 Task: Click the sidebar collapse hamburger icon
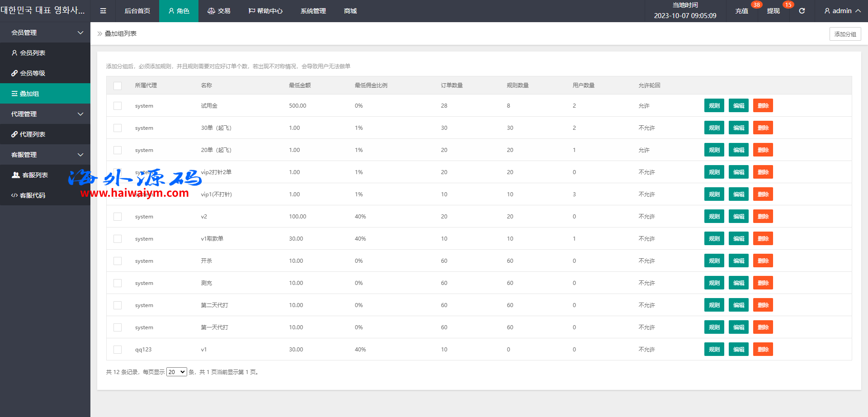103,11
